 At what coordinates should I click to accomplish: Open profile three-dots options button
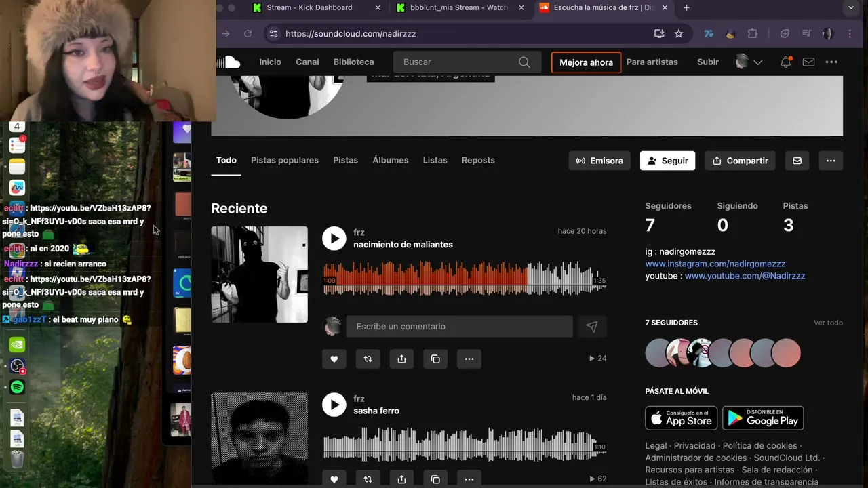[831, 161]
